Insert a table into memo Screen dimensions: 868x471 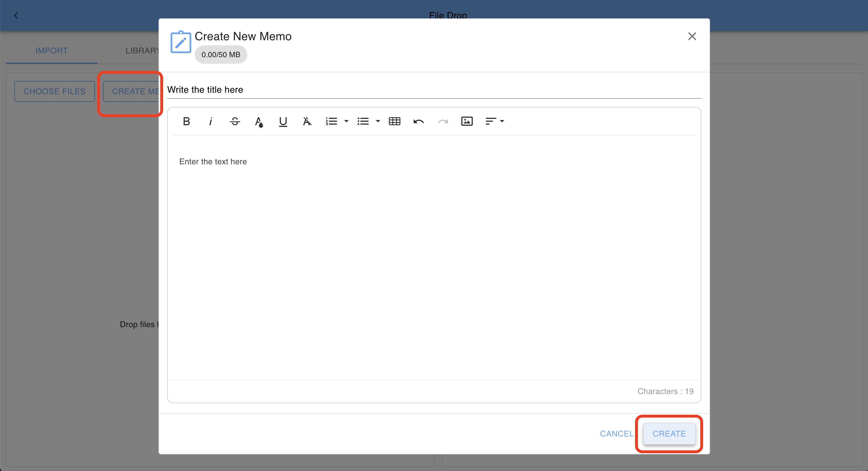[x=395, y=121]
